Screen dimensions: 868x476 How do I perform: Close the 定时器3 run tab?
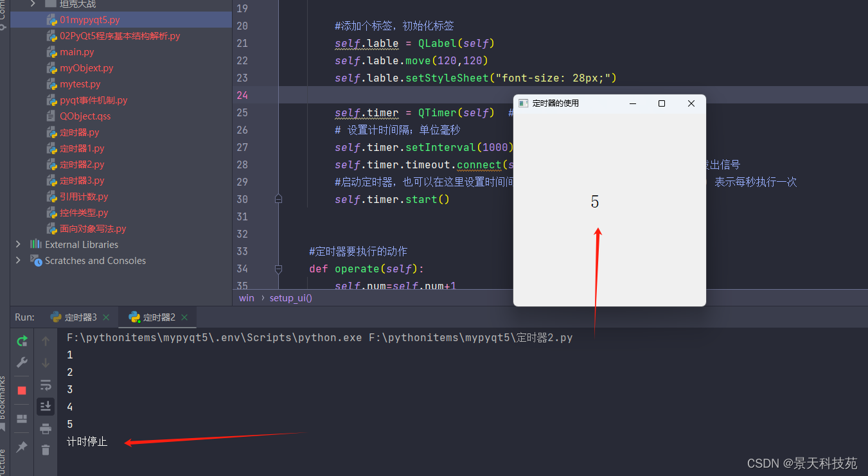pyautogui.click(x=106, y=317)
